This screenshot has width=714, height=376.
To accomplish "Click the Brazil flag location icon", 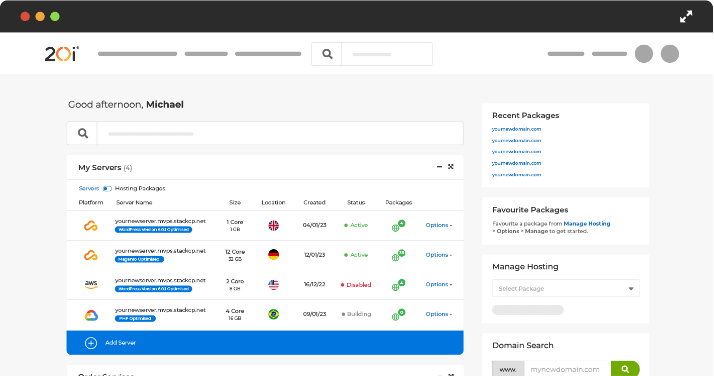I will [273, 314].
